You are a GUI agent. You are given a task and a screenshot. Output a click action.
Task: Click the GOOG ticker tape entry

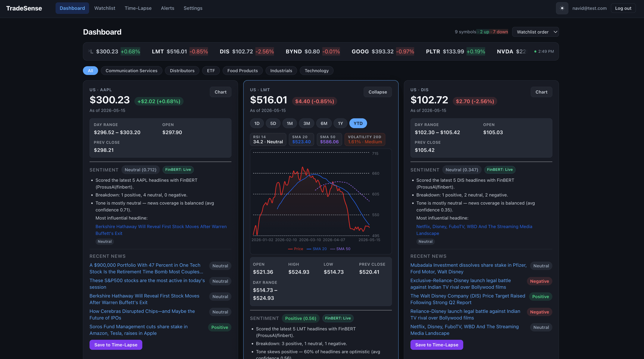(383, 51)
